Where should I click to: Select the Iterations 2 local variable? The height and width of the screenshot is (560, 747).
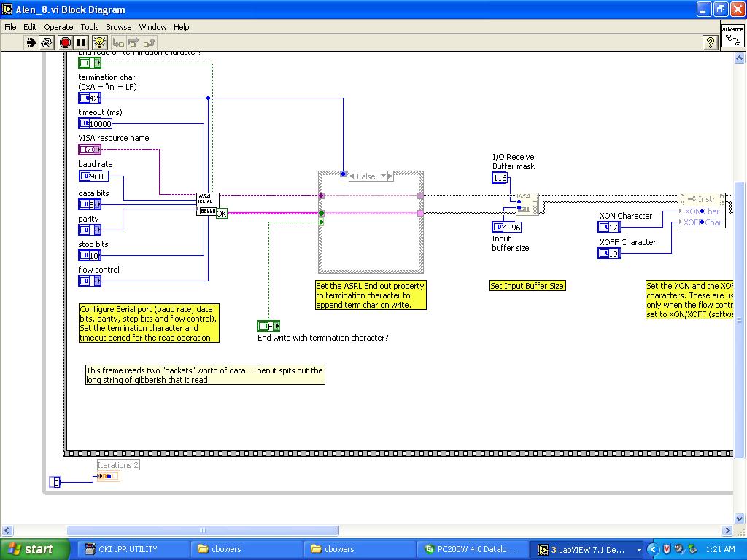click(x=109, y=476)
